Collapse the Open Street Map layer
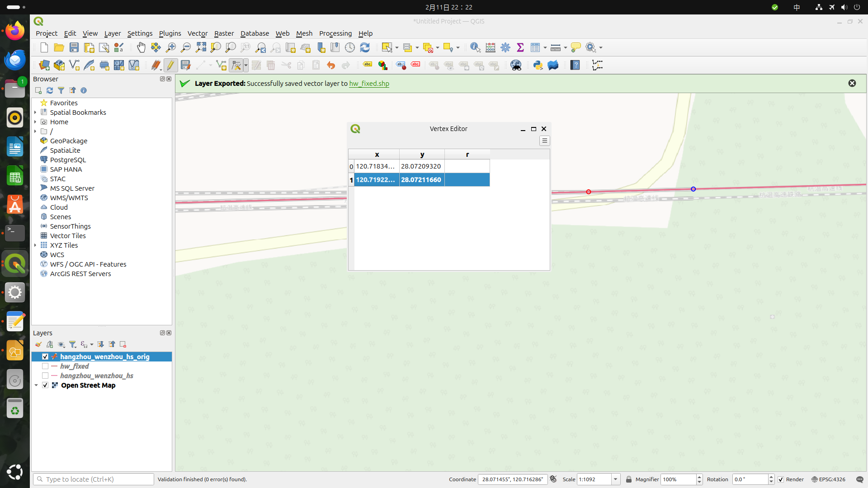The image size is (868, 488). click(36, 385)
